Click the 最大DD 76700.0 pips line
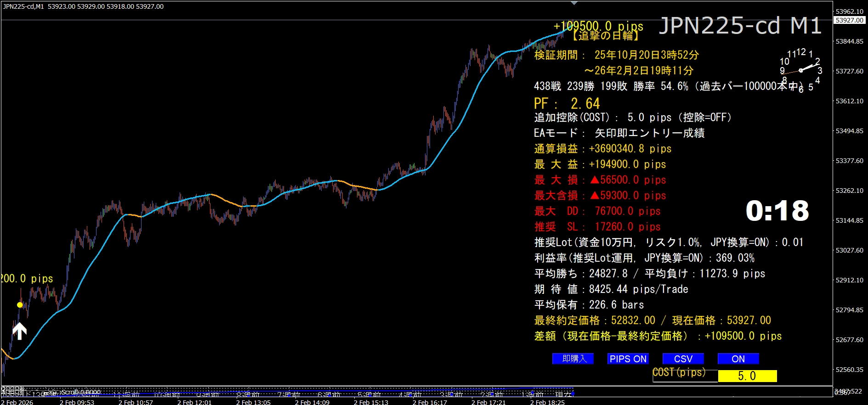 click(x=597, y=211)
